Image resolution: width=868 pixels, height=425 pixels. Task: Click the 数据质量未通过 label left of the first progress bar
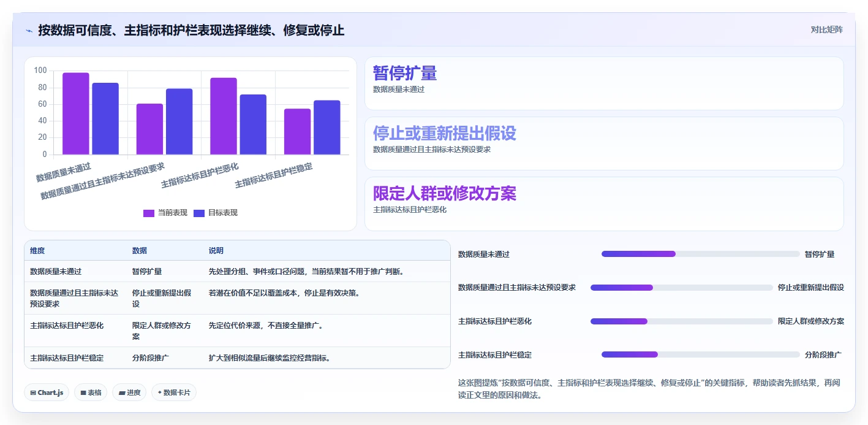[x=484, y=254]
